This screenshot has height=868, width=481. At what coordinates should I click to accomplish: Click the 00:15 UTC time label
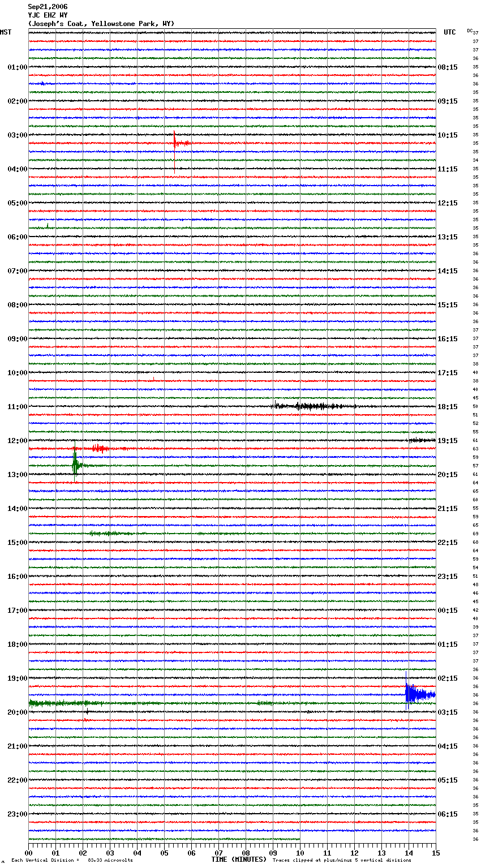tap(448, 611)
